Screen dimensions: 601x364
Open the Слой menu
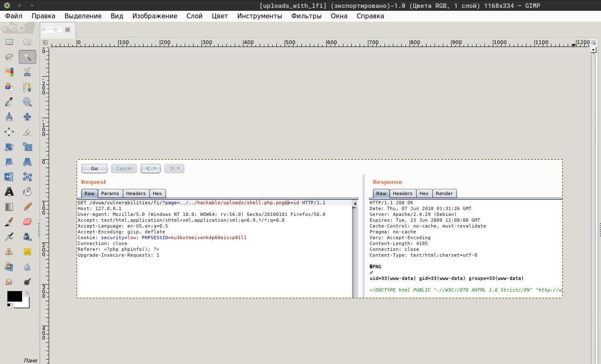[194, 16]
